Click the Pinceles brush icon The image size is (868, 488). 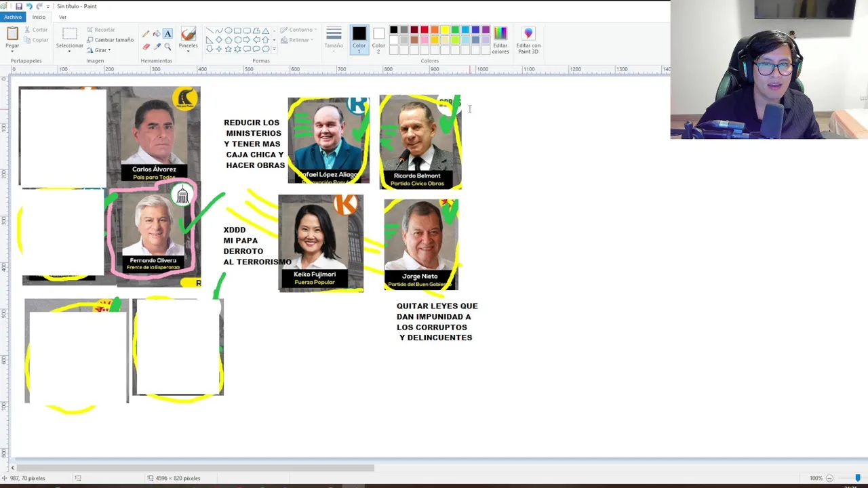[189, 34]
